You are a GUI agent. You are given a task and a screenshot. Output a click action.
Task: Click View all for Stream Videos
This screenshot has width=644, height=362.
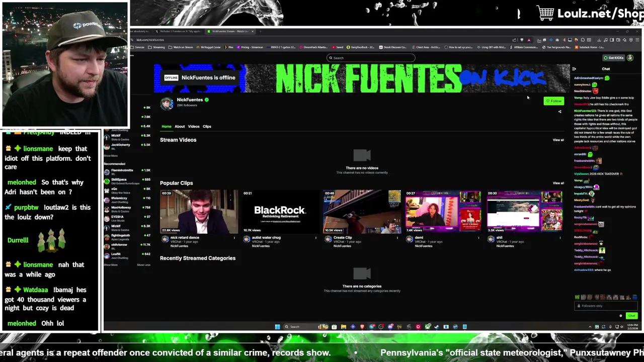[x=558, y=140]
